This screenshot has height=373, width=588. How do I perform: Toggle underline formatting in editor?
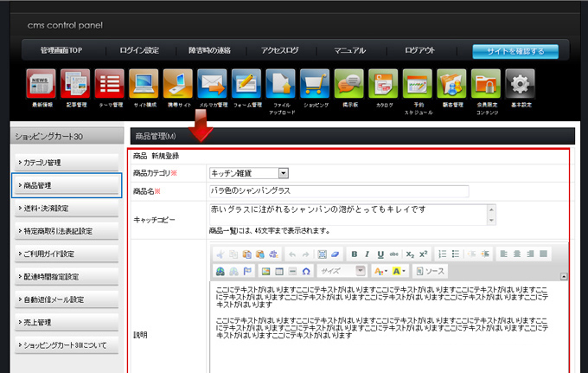380,254
